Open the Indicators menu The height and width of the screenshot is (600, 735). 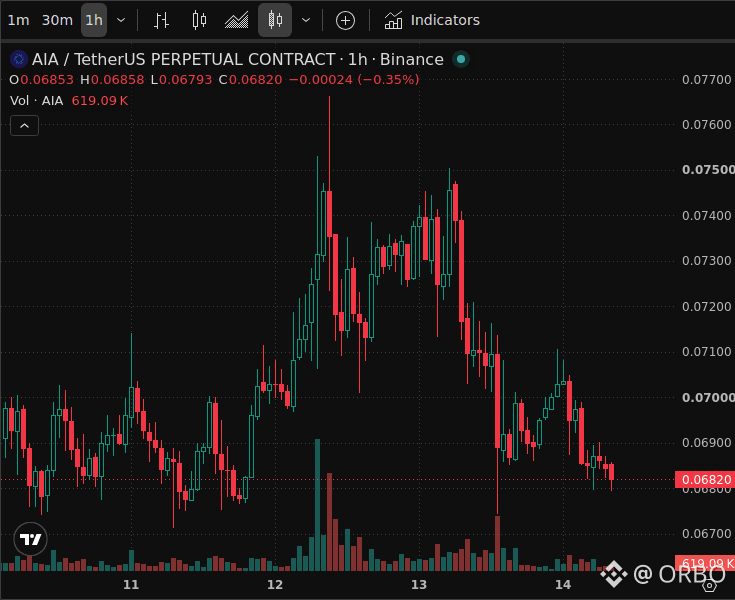tap(432, 20)
